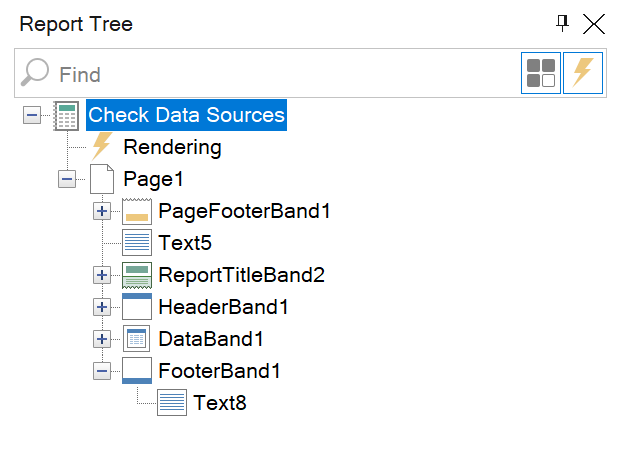The height and width of the screenshot is (470, 620).
Task: Pin the Report Tree panel
Action: coord(563,24)
